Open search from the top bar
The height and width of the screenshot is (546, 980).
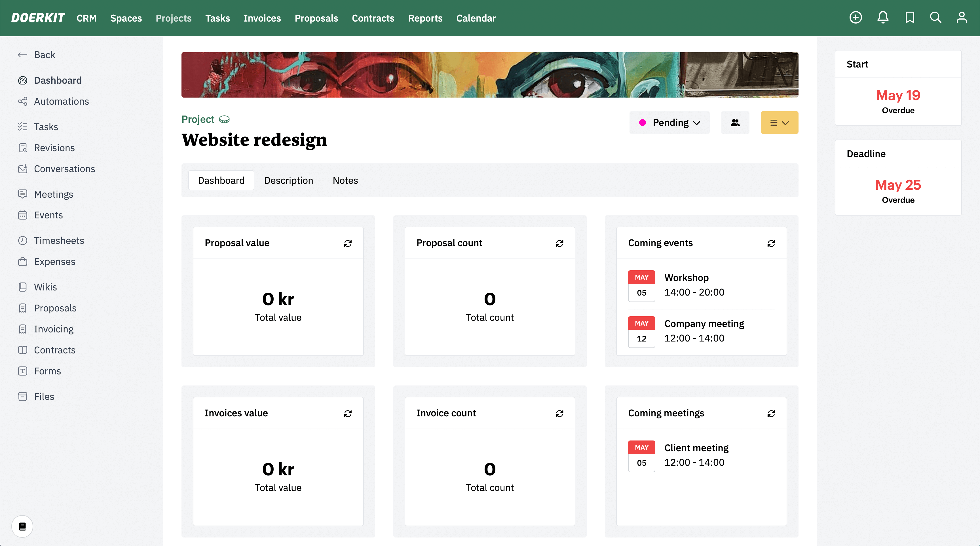pyautogui.click(x=936, y=18)
